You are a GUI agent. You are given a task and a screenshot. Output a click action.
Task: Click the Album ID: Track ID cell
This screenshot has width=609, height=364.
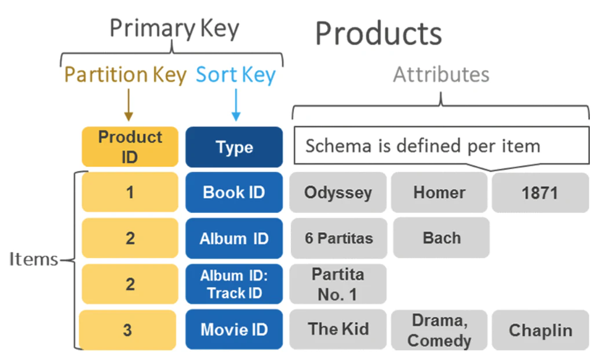[234, 284]
